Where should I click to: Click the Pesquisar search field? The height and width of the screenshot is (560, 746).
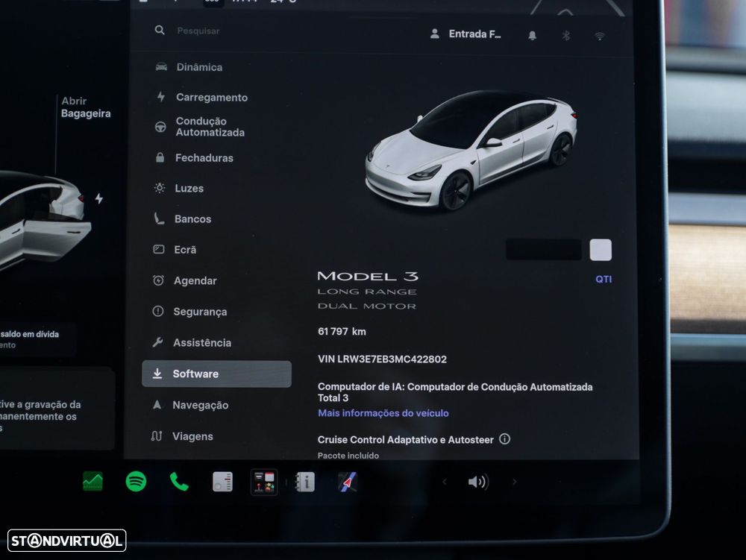coord(198,31)
